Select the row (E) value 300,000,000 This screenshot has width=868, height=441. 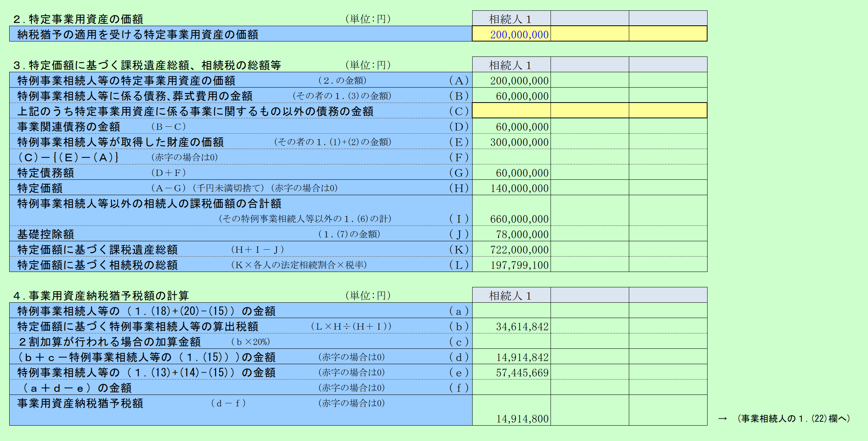tap(511, 141)
